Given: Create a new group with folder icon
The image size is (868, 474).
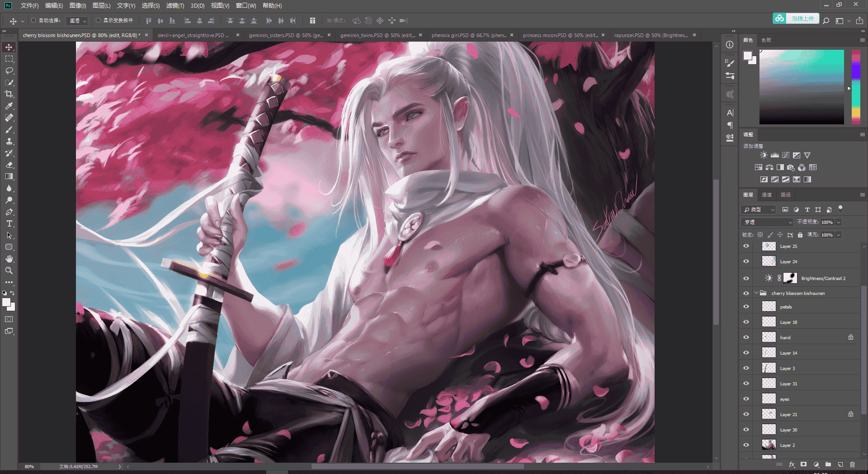Looking at the screenshot, I should pos(828,465).
